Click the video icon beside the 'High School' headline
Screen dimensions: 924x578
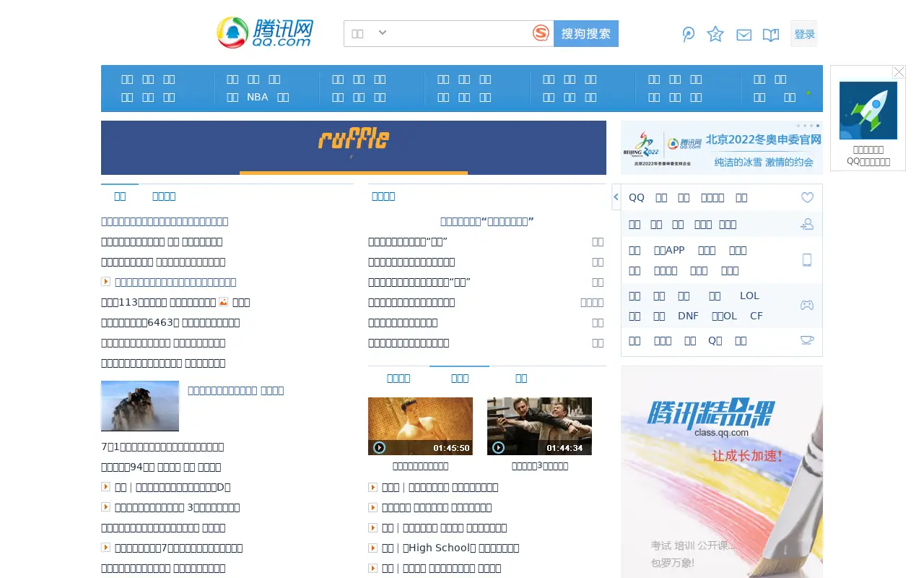pyautogui.click(x=373, y=548)
